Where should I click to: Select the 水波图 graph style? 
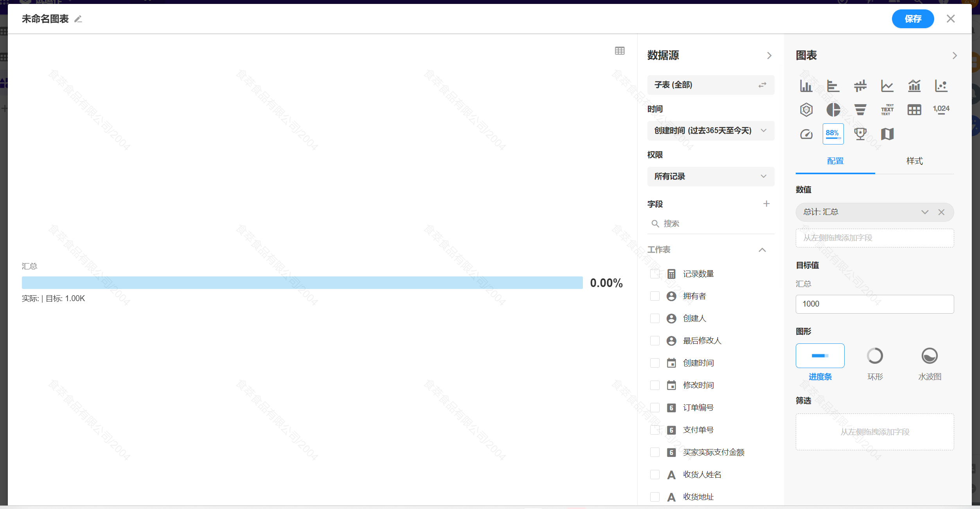click(x=930, y=356)
